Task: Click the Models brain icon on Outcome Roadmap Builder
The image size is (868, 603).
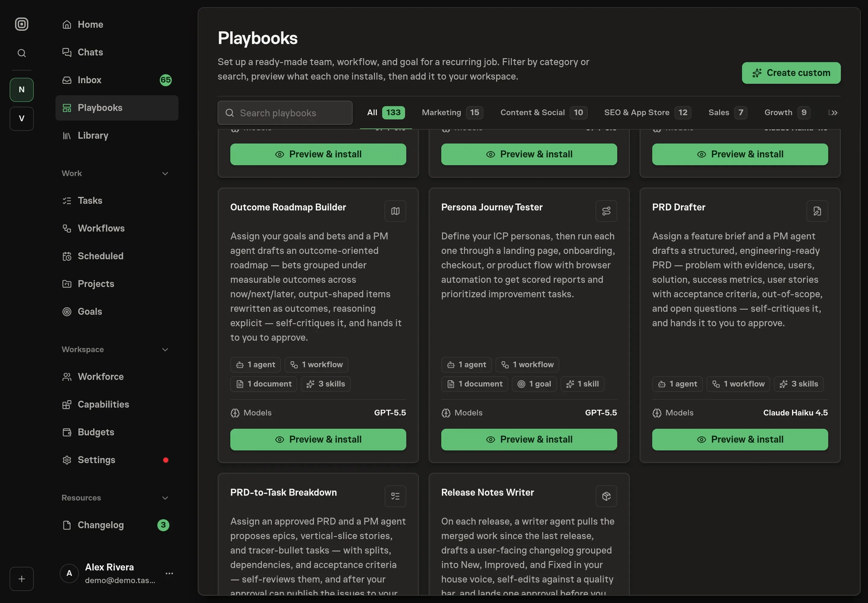Action: click(x=235, y=413)
